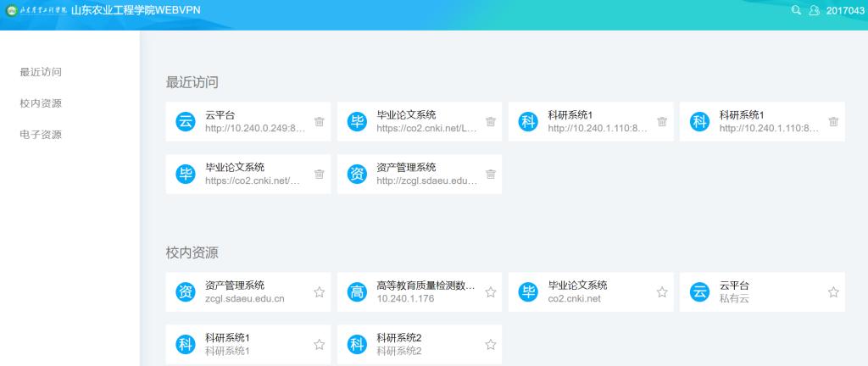The image size is (868, 366).
Task: Toggle favorite star on 云平台 私有云
Action: pyautogui.click(x=833, y=292)
